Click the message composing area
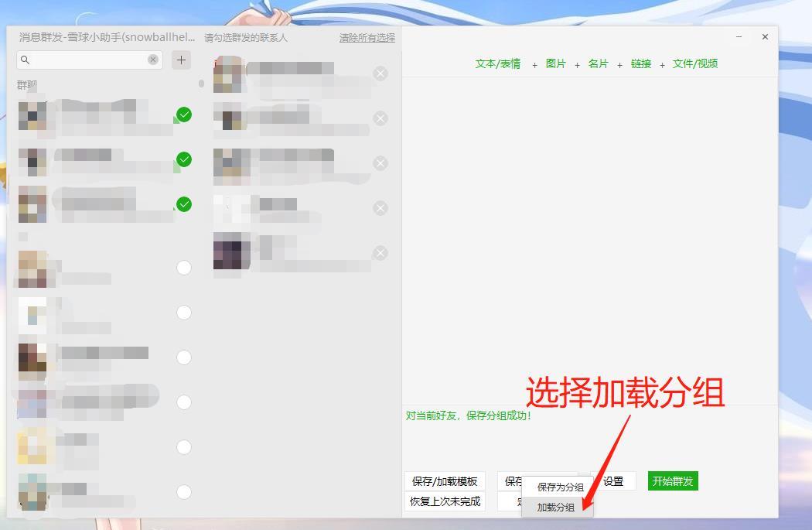 [x=589, y=241]
